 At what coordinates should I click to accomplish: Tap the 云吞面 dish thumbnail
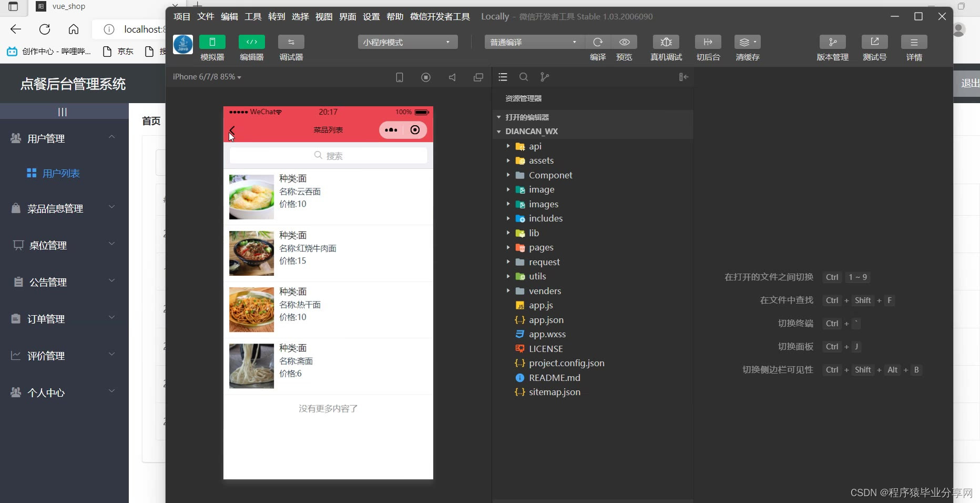[251, 197]
